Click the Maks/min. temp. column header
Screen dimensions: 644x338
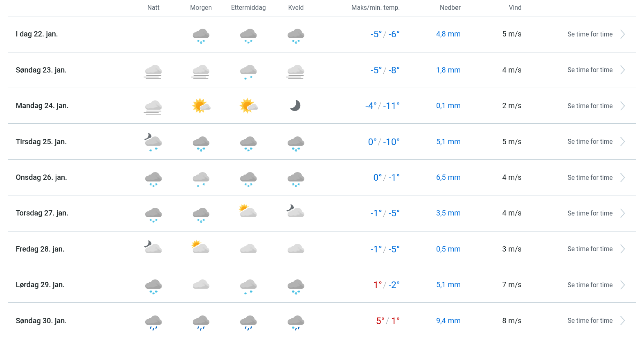pyautogui.click(x=375, y=8)
